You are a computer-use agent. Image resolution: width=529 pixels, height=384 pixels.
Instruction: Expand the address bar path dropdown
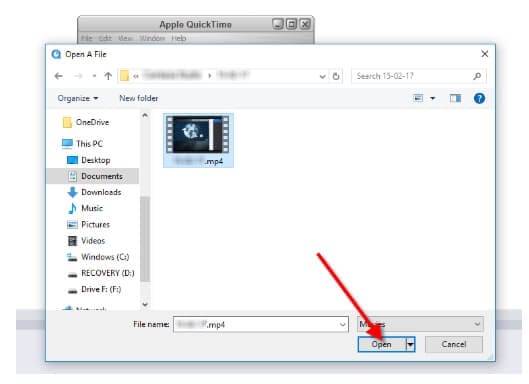pyautogui.click(x=323, y=76)
